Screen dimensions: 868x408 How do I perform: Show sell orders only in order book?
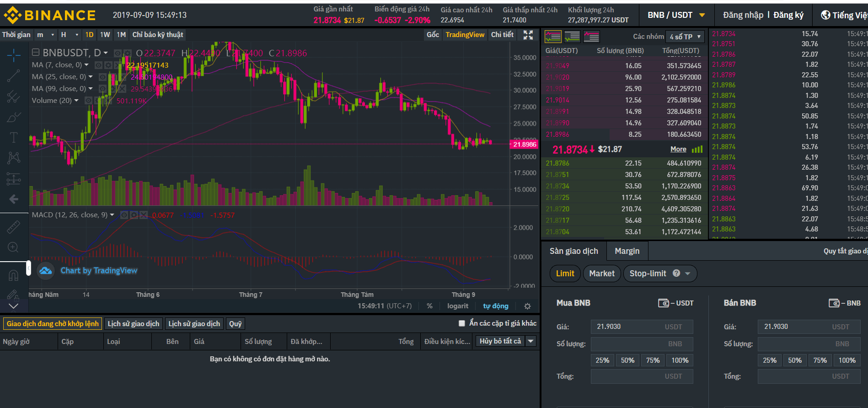click(x=591, y=37)
